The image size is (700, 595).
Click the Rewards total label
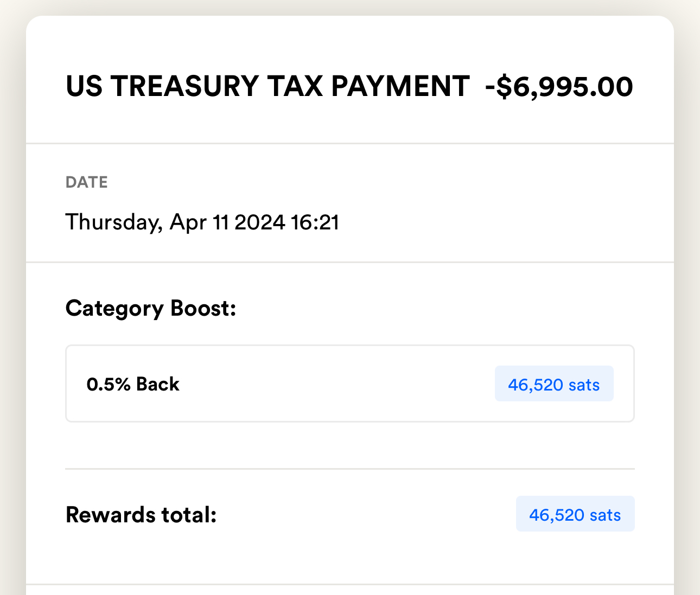[x=141, y=514]
